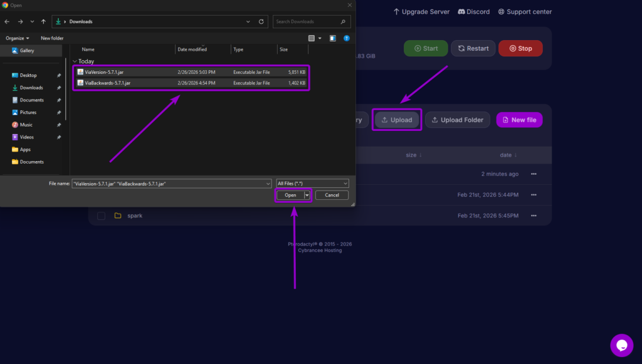The image size is (642, 364).
Task: Select the checkbox on the 5:44PM row
Action: point(101,195)
